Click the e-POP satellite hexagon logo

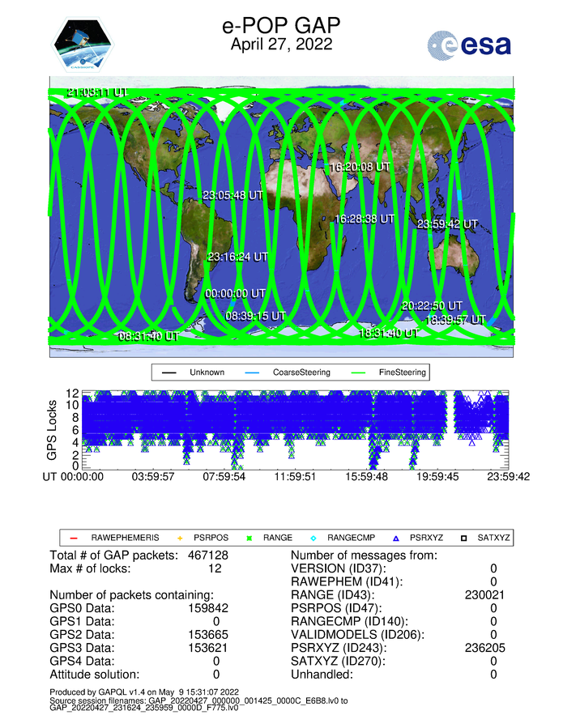(x=84, y=45)
